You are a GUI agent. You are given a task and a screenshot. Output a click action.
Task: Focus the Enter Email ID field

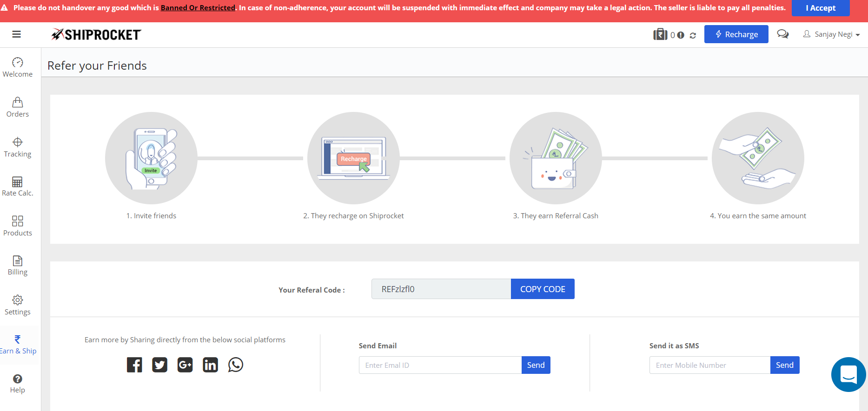tap(440, 365)
